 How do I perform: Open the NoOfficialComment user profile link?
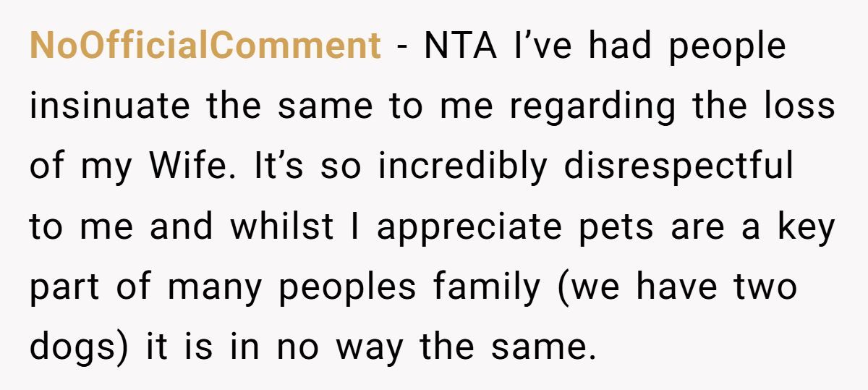tap(205, 46)
